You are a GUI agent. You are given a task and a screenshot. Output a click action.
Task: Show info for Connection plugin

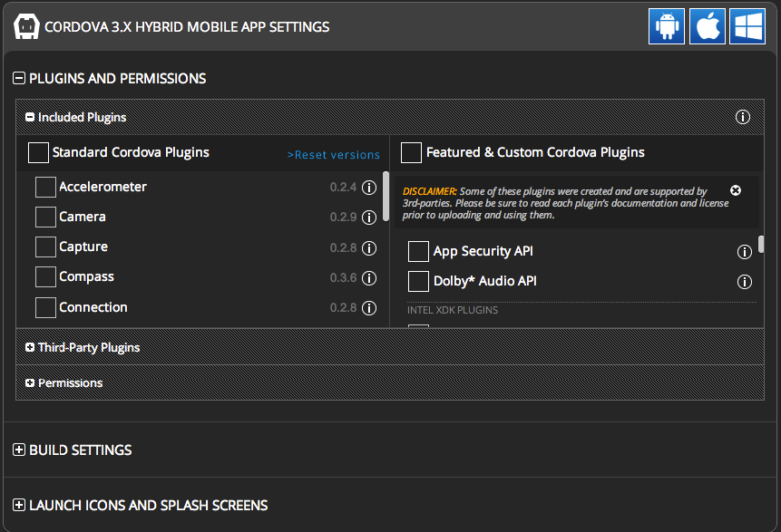tap(369, 308)
